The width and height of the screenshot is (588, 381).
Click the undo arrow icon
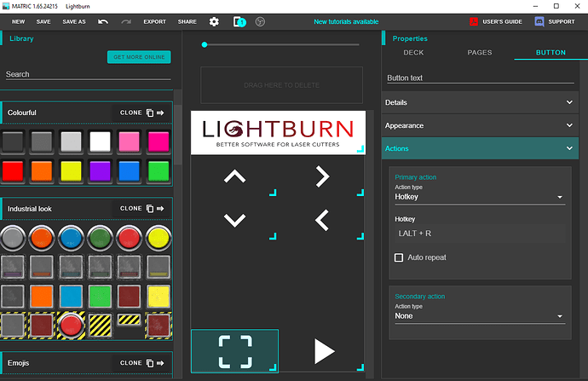click(x=103, y=22)
